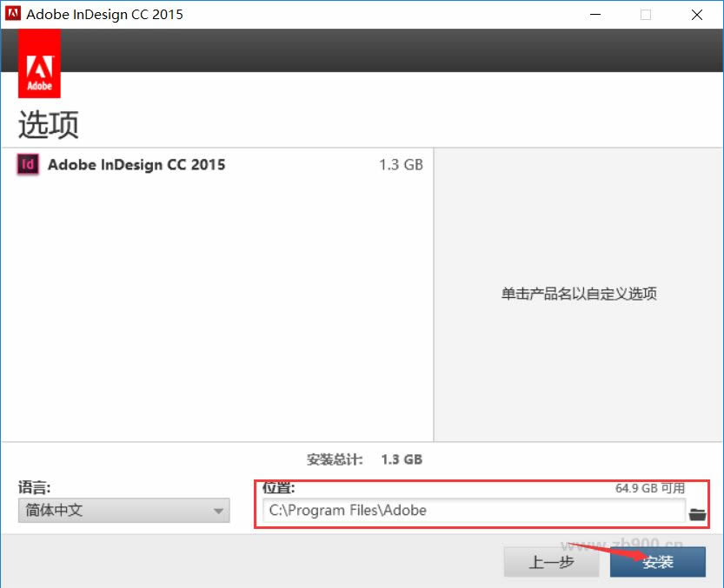Click the 上一步 back button
724x588 pixels.
[551, 562]
